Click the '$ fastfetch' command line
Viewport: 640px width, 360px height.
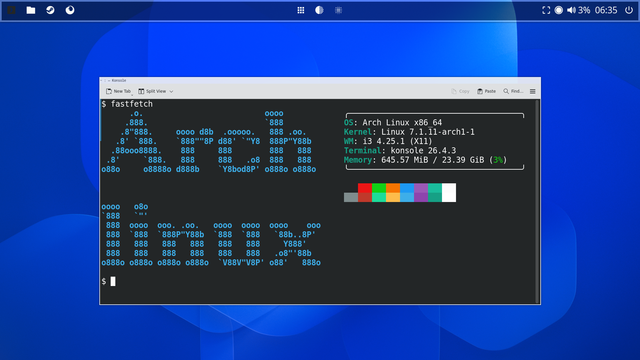[127, 104]
